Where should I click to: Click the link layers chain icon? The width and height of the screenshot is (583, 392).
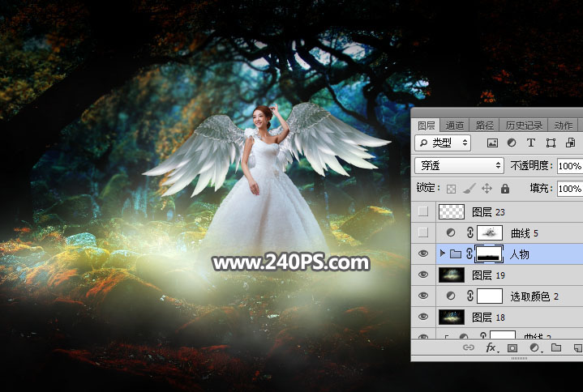point(469,347)
